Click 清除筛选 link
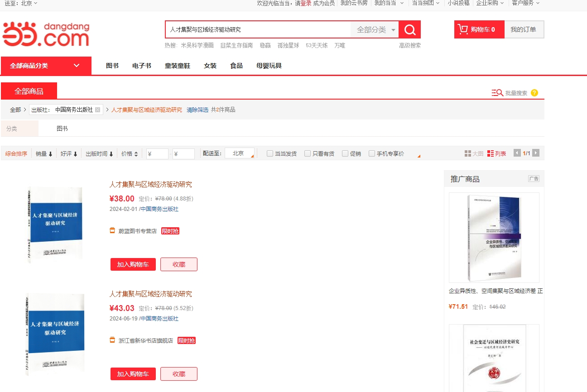587x392 pixels. point(197,110)
